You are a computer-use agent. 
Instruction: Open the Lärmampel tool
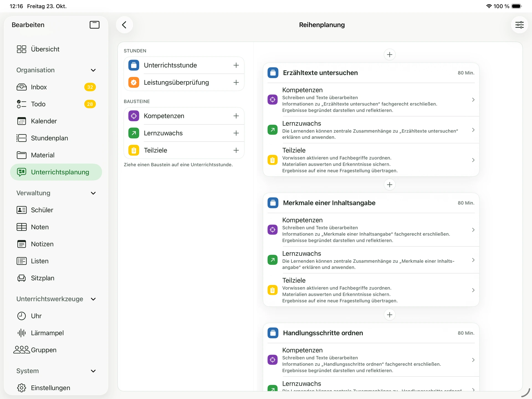(x=56, y=333)
